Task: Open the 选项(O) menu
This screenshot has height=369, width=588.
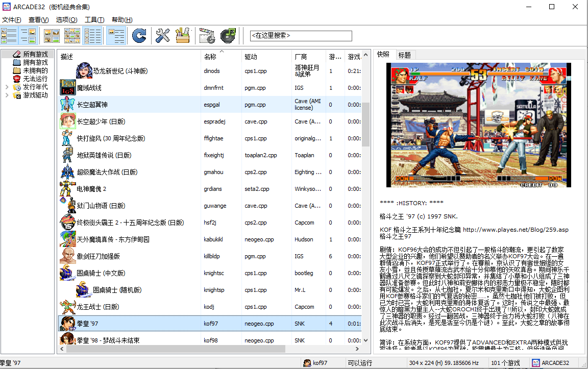Action: point(67,19)
